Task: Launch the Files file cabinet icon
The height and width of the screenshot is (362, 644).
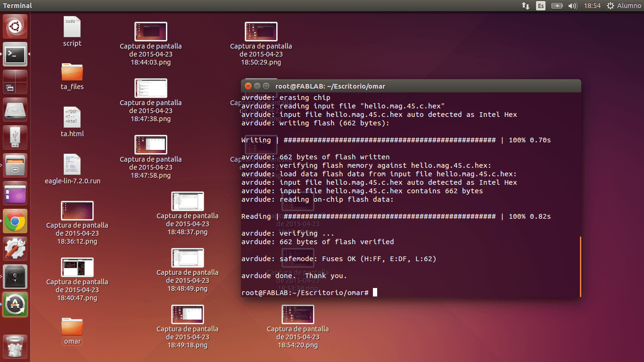Action: point(15,165)
